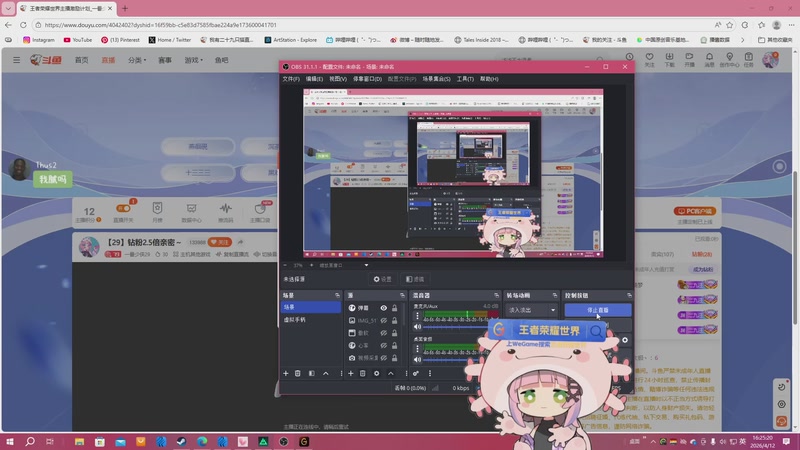This screenshot has height=450, width=800.
Task: Open the 月榜 monthly ranking badge icon
Action: (157, 208)
